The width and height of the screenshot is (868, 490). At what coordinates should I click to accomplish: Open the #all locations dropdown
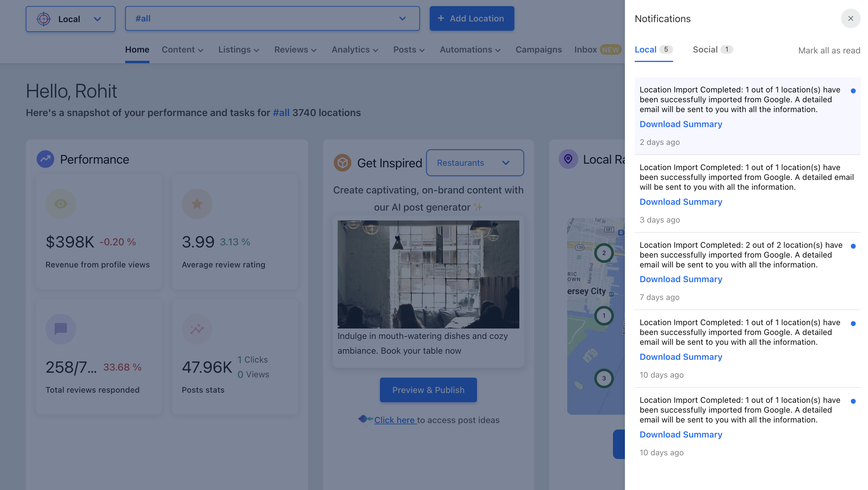click(x=272, y=18)
